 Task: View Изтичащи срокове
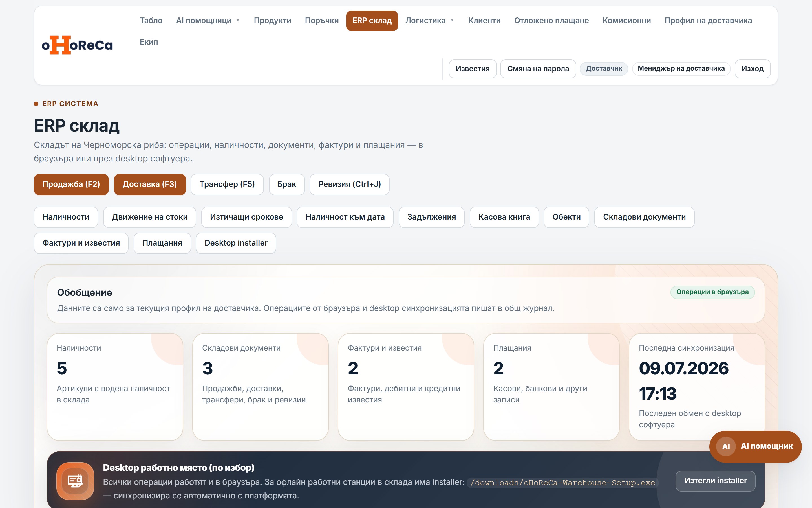point(246,217)
